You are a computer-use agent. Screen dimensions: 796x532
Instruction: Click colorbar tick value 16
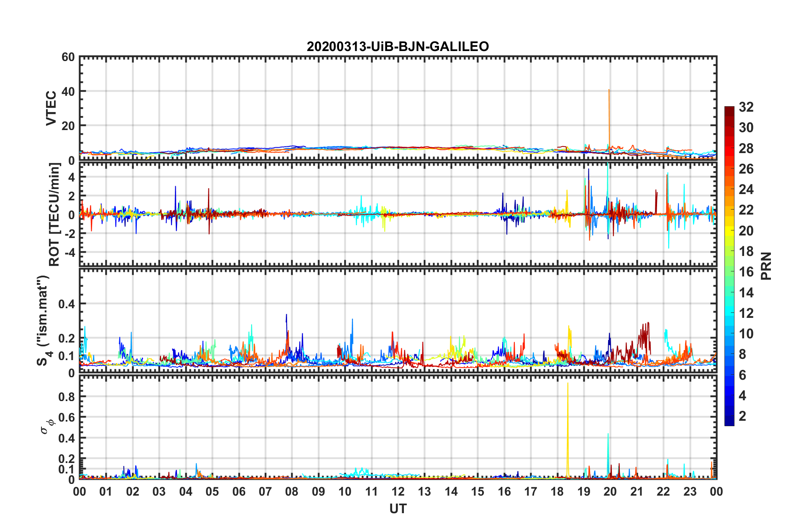point(746,272)
